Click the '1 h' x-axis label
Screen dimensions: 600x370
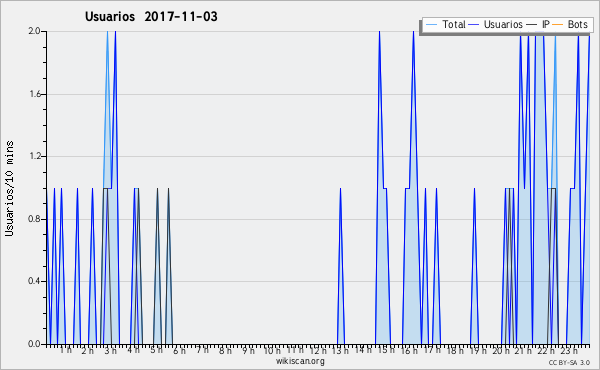tap(65, 350)
